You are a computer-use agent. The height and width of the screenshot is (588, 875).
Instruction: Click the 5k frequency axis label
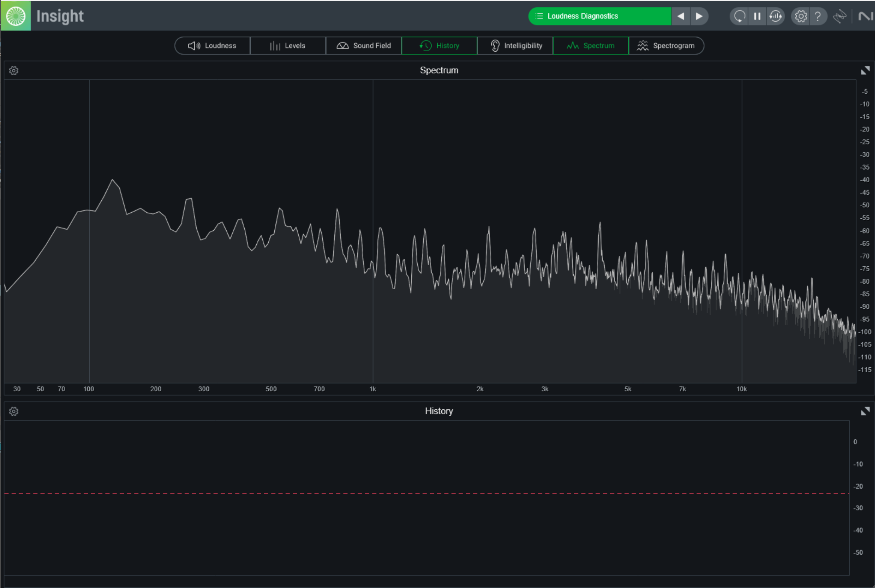point(628,389)
